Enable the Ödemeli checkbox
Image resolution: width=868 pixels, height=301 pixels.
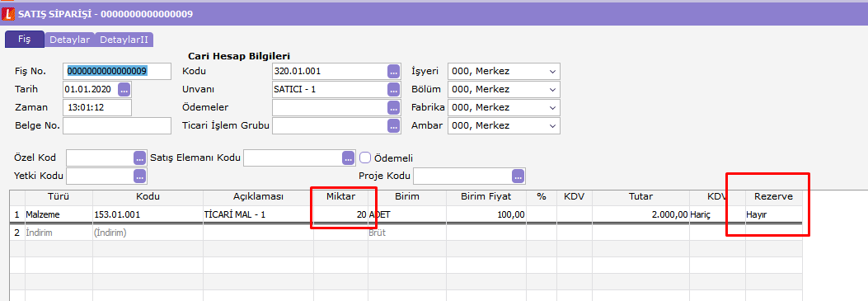pyautogui.click(x=365, y=158)
